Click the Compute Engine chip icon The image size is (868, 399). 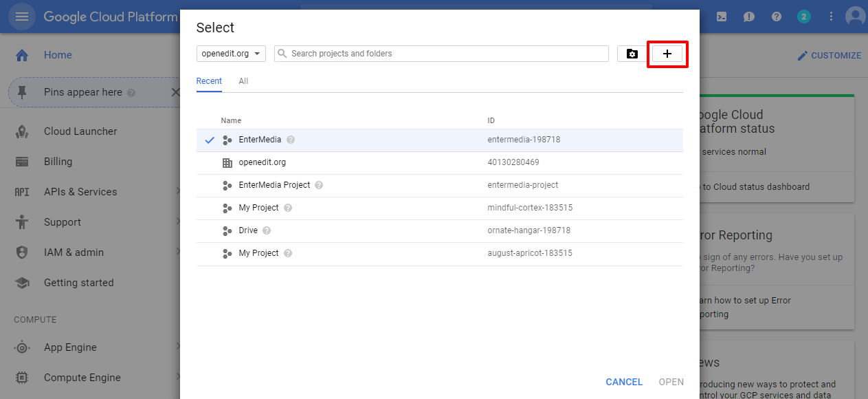22,378
